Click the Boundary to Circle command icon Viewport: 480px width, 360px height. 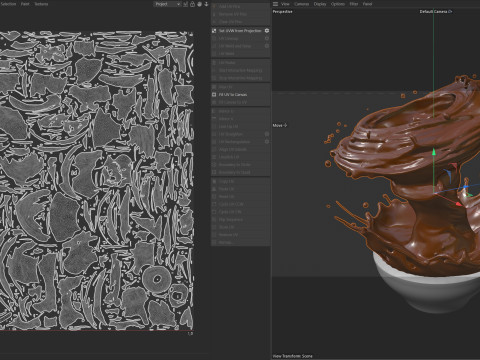click(214, 165)
